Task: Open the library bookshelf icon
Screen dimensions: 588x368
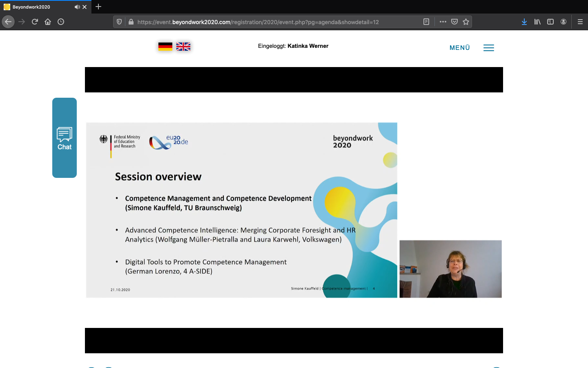Action: point(537,22)
